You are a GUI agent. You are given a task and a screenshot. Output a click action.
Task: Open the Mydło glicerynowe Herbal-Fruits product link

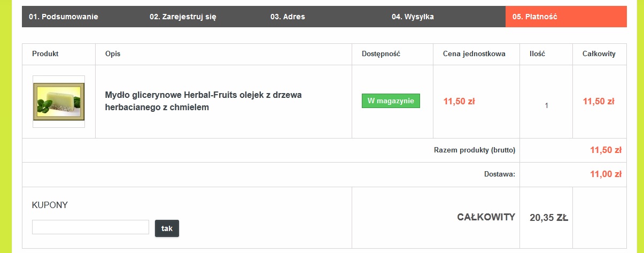pyautogui.click(x=203, y=101)
